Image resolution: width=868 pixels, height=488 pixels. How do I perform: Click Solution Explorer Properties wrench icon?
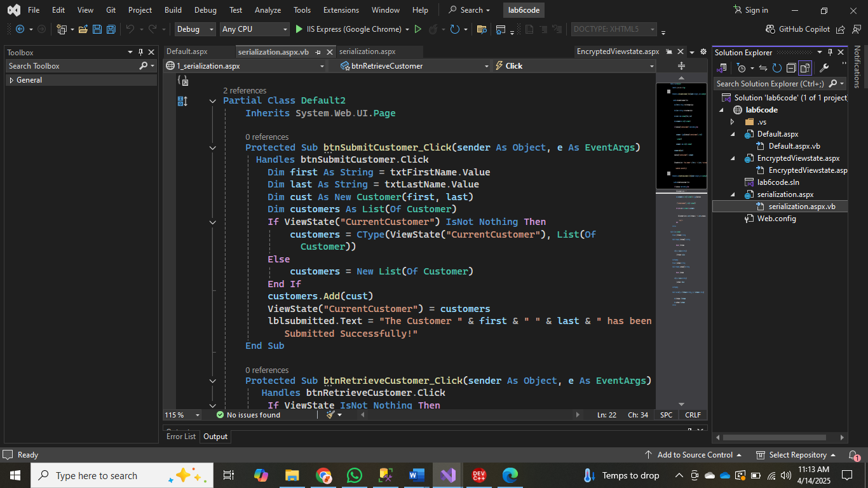[x=824, y=68]
